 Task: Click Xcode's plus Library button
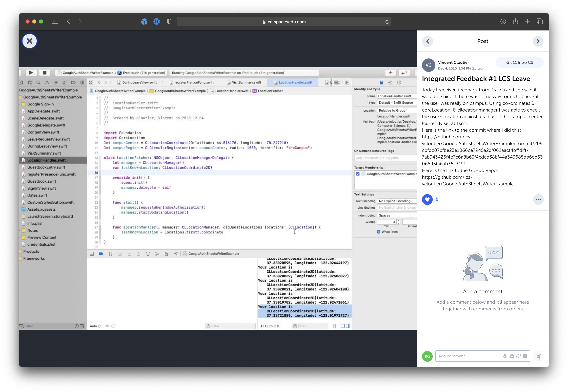click(391, 73)
